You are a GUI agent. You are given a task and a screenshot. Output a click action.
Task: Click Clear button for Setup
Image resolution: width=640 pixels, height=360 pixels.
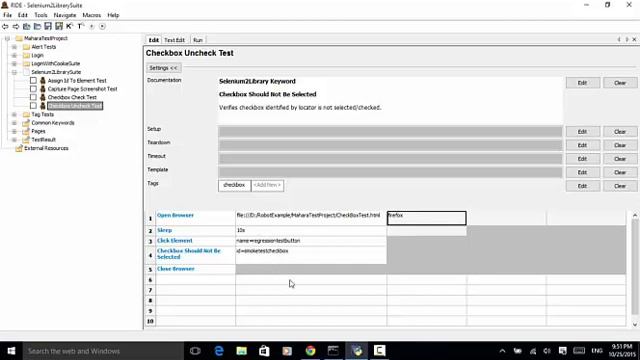(x=620, y=131)
